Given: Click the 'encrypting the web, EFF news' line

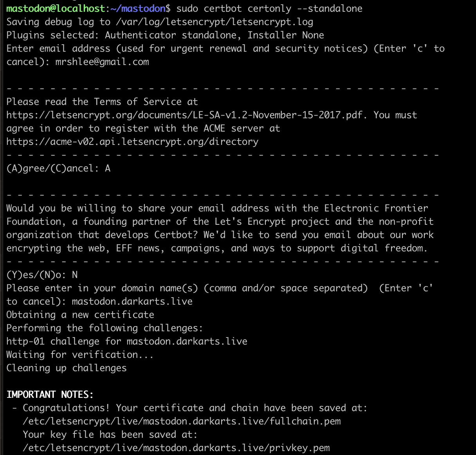Looking at the screenshot, I should (217, 248).
